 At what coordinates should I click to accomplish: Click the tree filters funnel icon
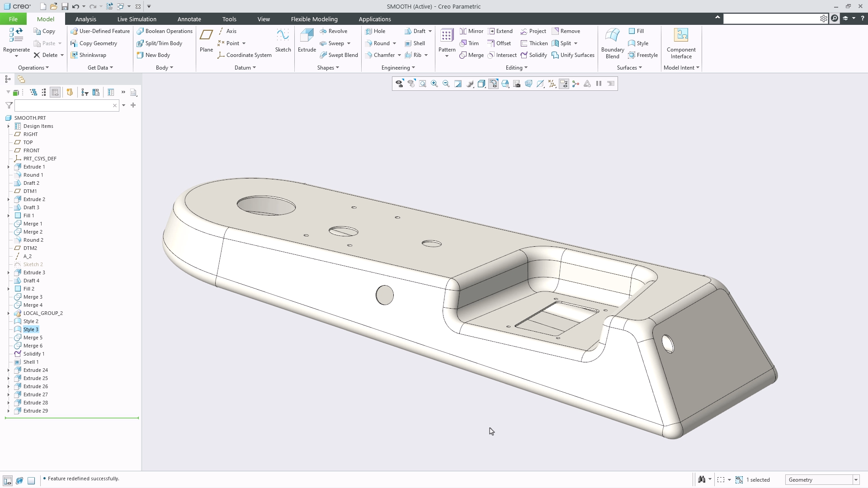click(x=9, y=105)
